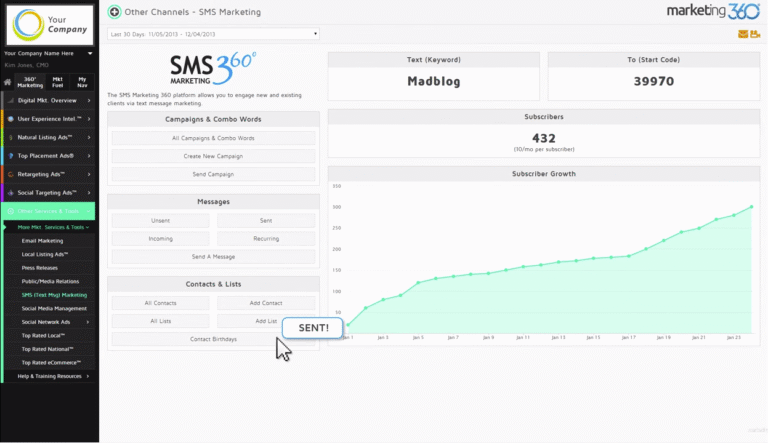Click the start code 39970

pos(654,81)
